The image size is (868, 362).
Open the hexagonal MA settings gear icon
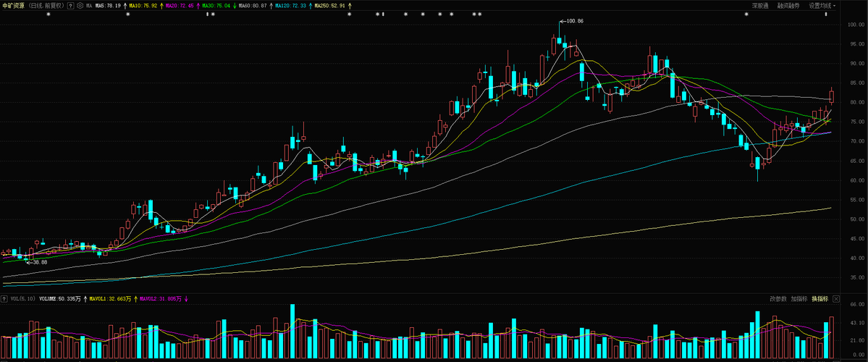pos(80,6)
